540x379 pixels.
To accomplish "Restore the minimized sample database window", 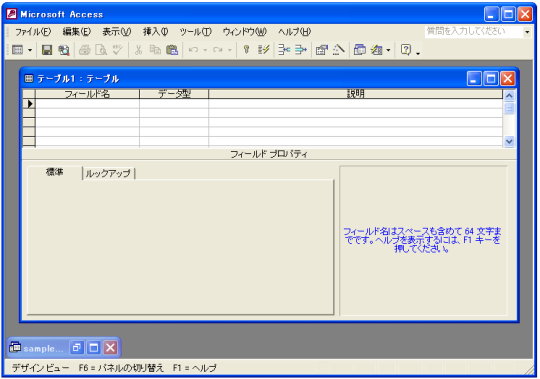I will click(76, 348).
